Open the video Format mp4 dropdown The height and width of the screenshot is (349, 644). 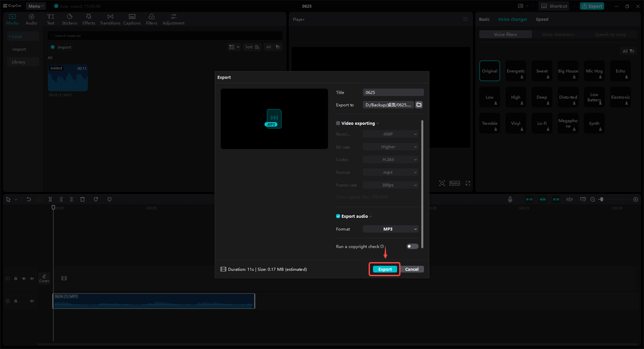(390, 172)
